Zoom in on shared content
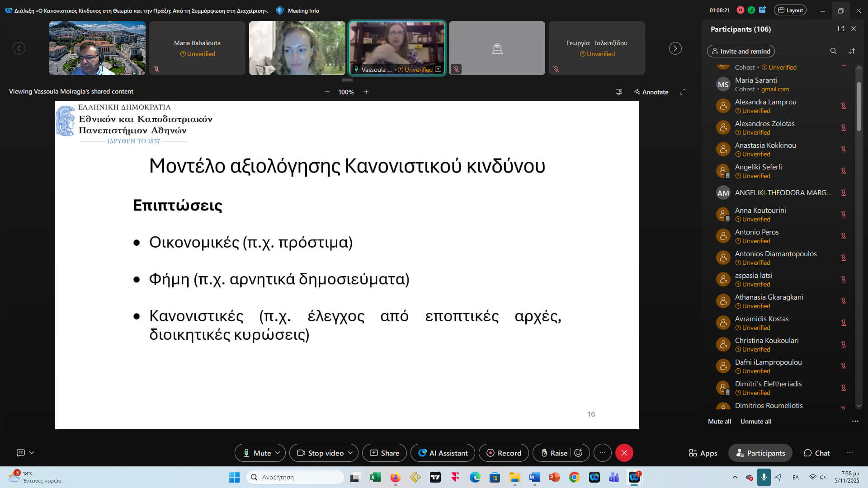 pyautogui.click(x=366, y=92)
